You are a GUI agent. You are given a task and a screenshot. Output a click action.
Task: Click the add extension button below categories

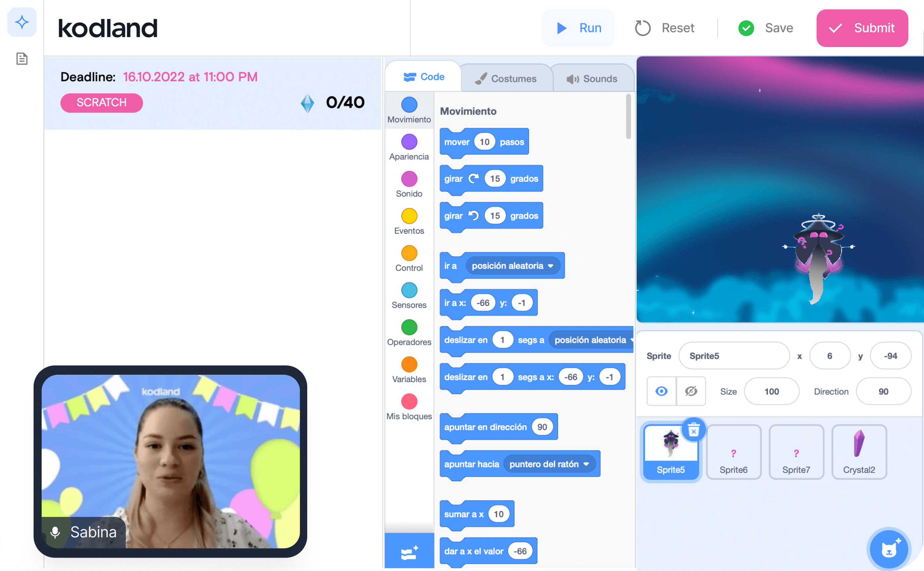tap(409, 552)
